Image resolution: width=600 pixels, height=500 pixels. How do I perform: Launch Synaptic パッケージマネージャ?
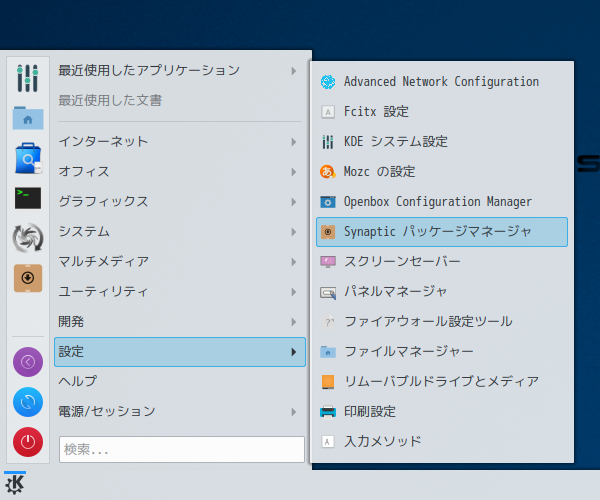point(442,232)
